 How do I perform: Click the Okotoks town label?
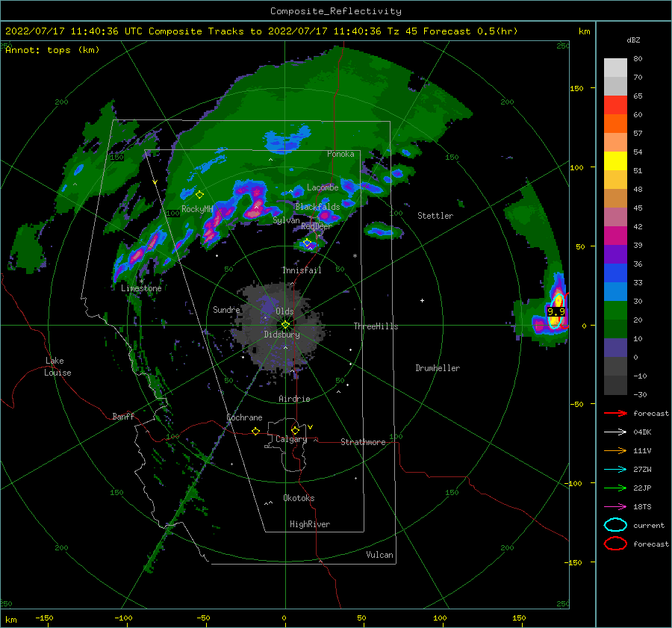299,497
